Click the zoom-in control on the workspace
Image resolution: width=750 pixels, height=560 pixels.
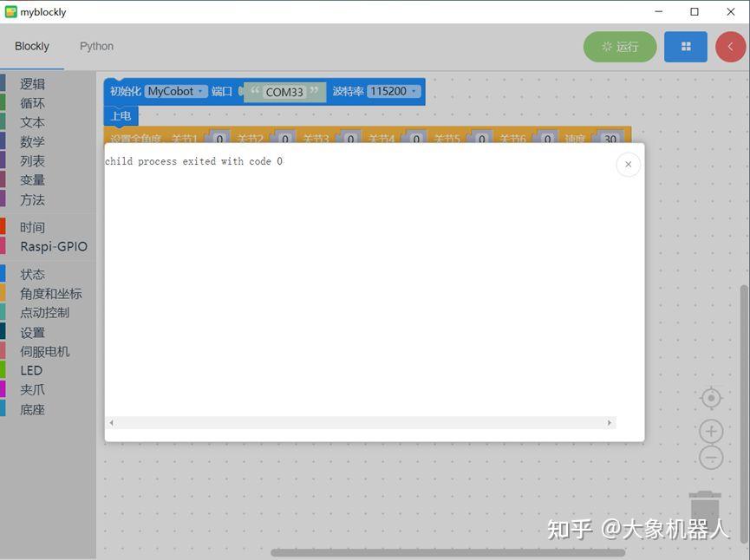710,430
